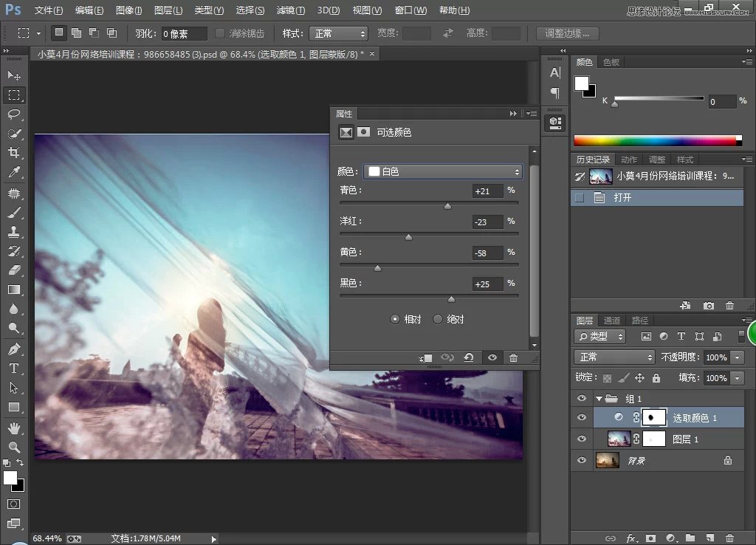This screenshot has height=545, width=756.
Task: Open the 滤镜(T) menu
Action: [x=291, y=10]
